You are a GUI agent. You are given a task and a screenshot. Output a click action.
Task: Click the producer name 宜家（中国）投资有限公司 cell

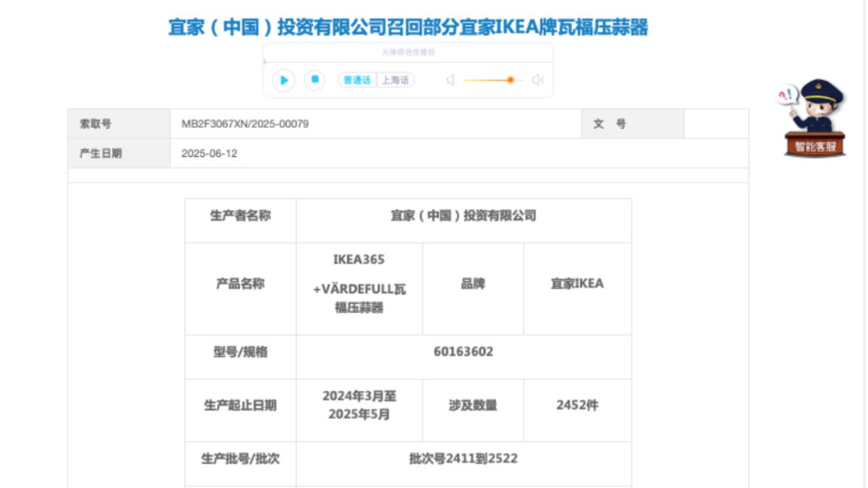pos(463,216)
